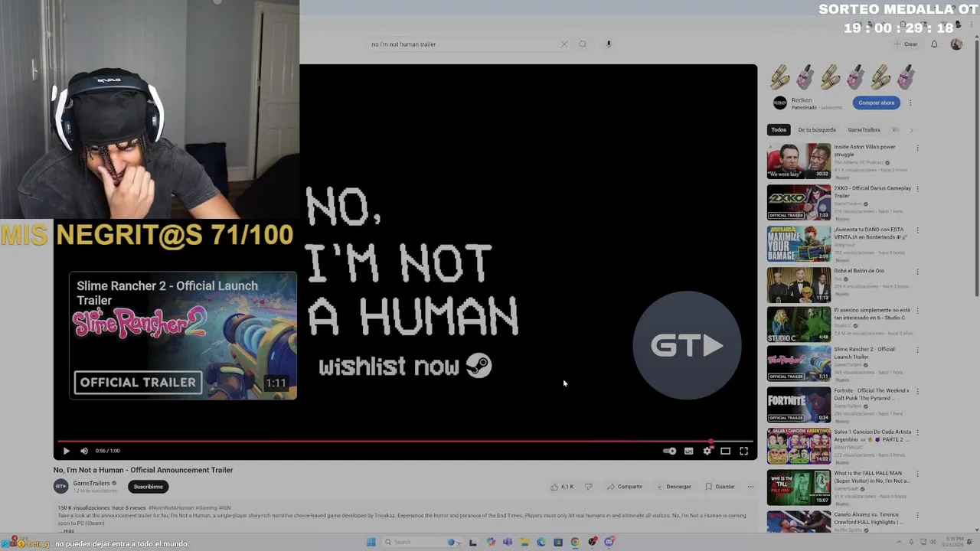Show more filter chips with arrow
The height and width of the screenshot is (551, 980).
pyautogui.click(x=911, y=130)
